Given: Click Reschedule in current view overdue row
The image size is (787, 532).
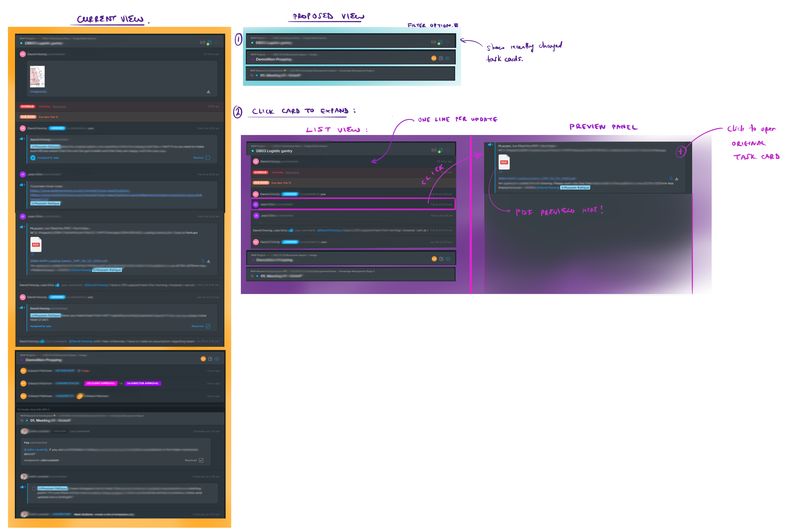Looking at the screenshot, I should pos(59,107).
